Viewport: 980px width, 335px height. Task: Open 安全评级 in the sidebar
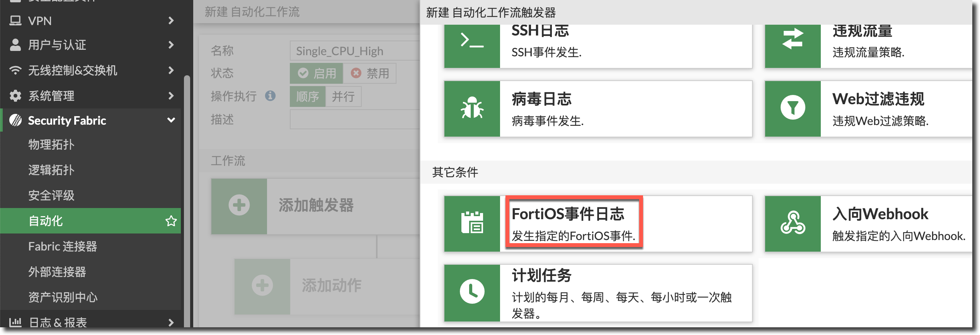pyautogui.click(x=51, y=195)
